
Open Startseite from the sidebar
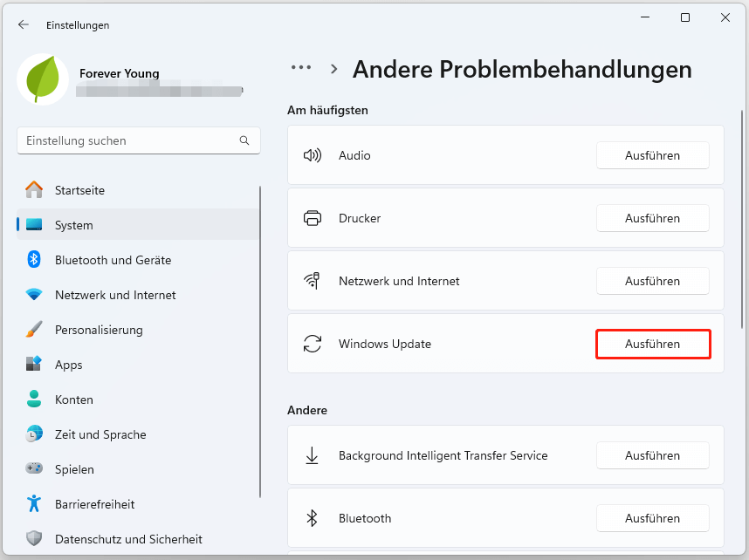(79, 190)
